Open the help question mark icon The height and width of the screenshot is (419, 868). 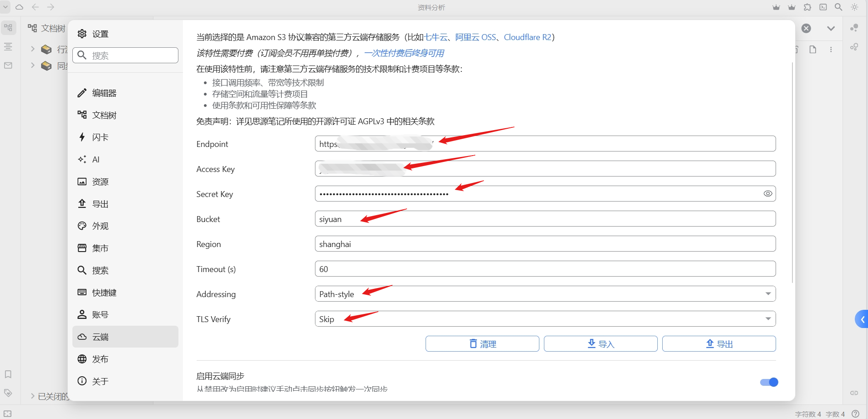856,414
